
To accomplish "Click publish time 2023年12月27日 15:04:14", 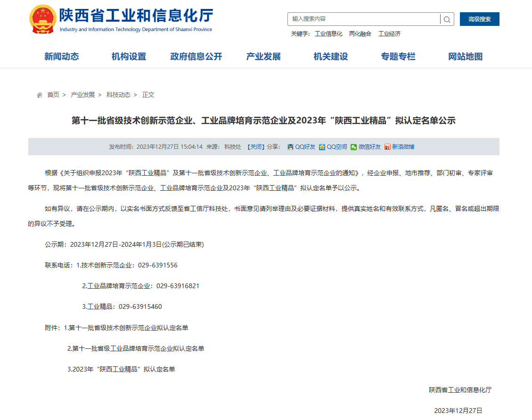I will coord(170,147).
